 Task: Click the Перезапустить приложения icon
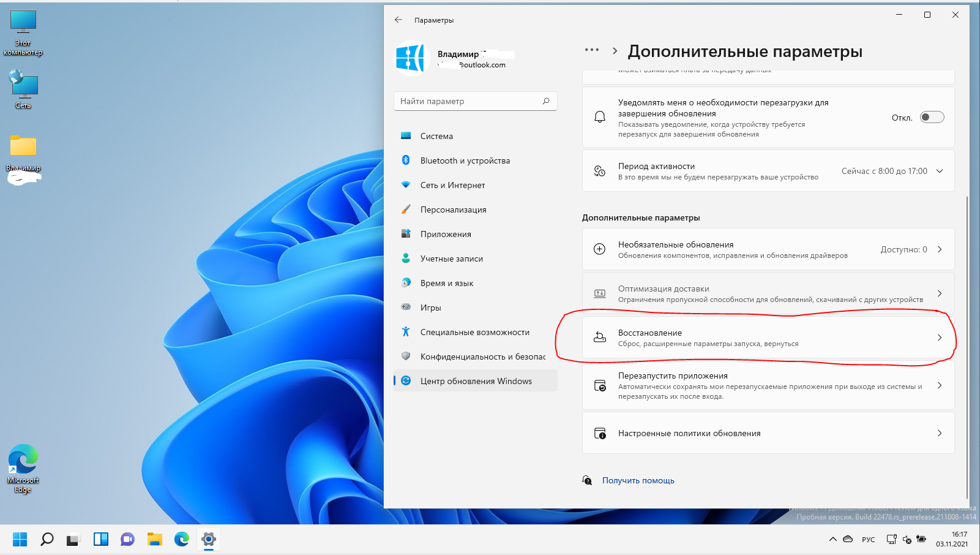coord(600,386)
